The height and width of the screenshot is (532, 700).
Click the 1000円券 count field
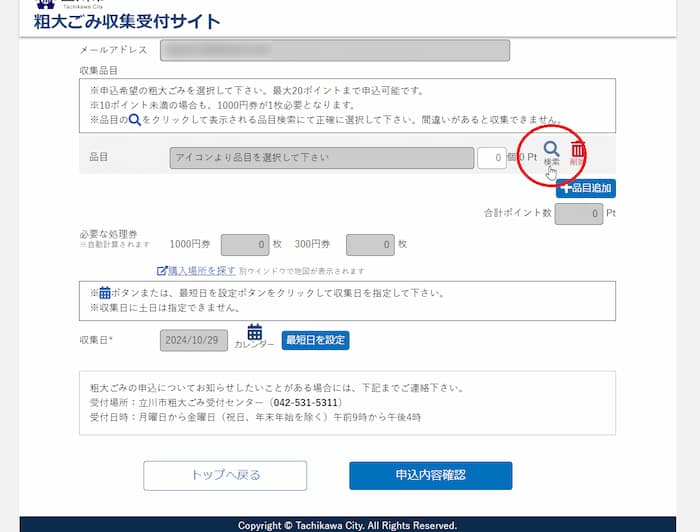[244, 244]
